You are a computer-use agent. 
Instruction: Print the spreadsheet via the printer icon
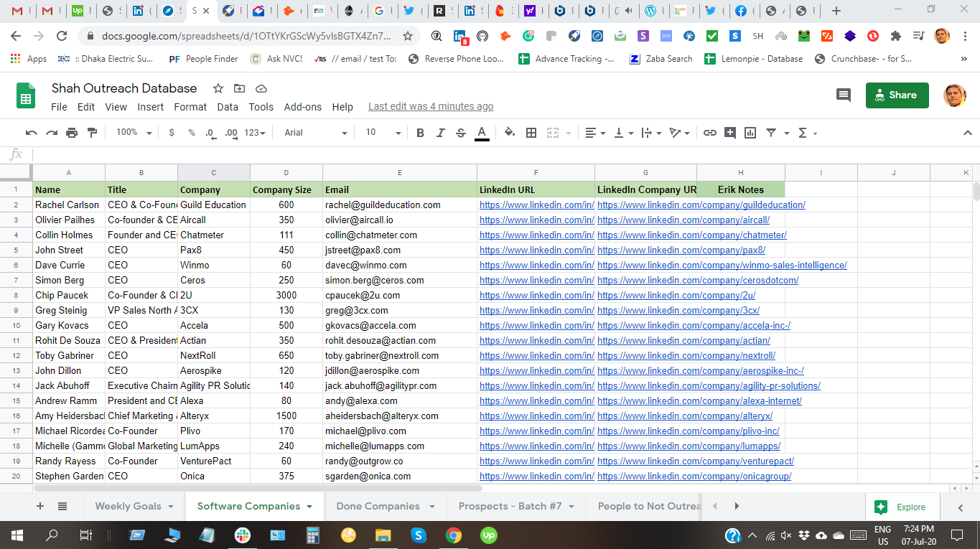click(x=72, y=133)
